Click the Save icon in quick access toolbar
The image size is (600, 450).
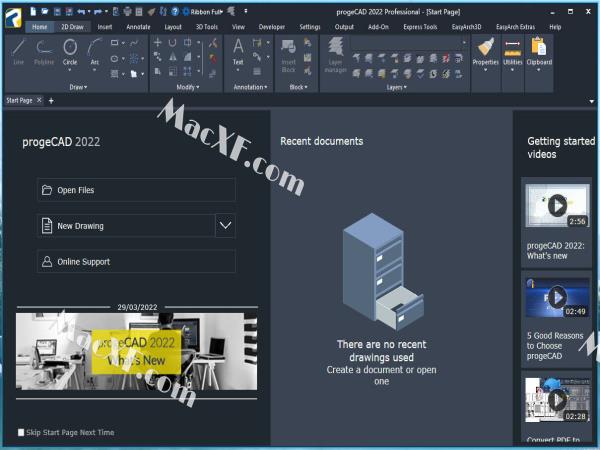(x=57, y=12)
